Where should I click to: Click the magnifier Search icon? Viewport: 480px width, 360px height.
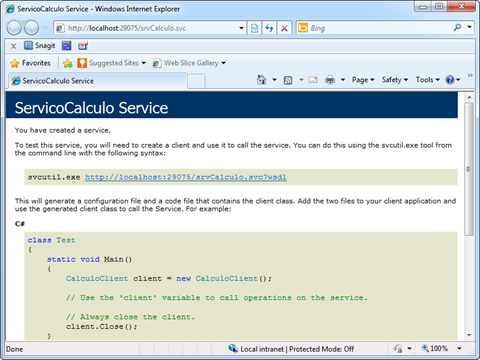(x=457, y=27)
